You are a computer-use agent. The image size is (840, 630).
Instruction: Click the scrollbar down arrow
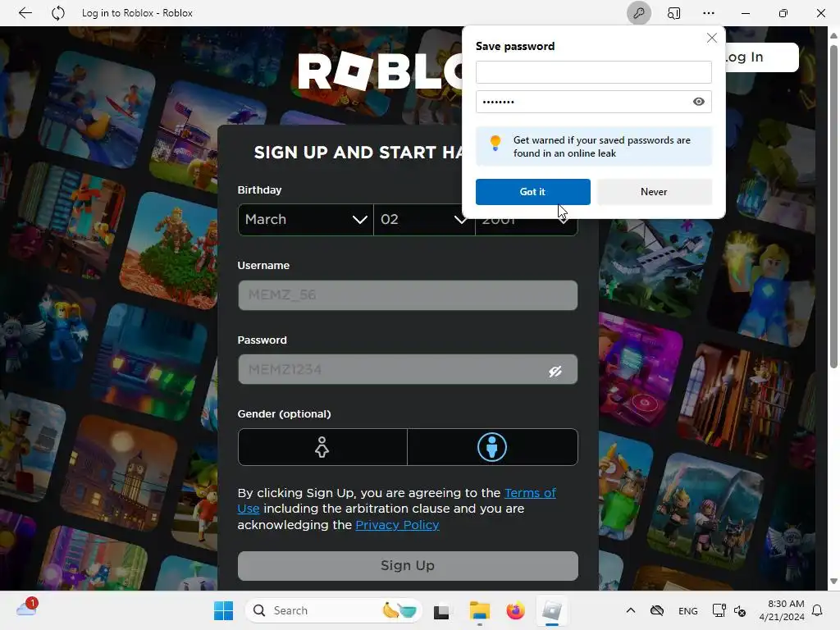tap(833, 582)
